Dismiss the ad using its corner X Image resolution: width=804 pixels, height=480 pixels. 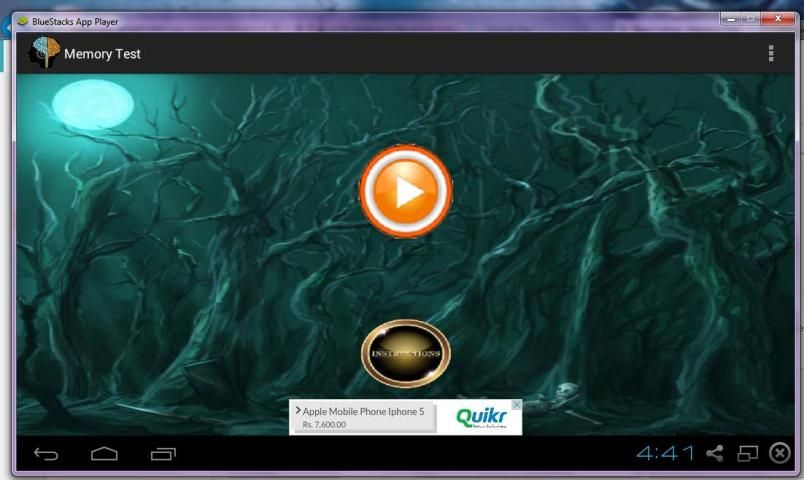[516, 405]
